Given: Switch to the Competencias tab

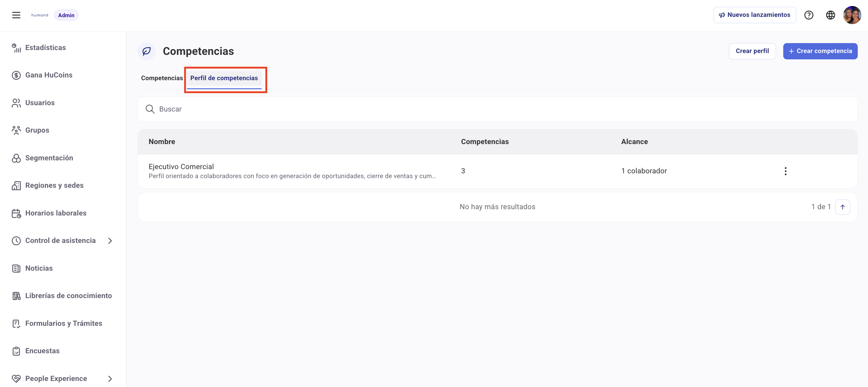Looking at the screenshot, I should 161,78.
